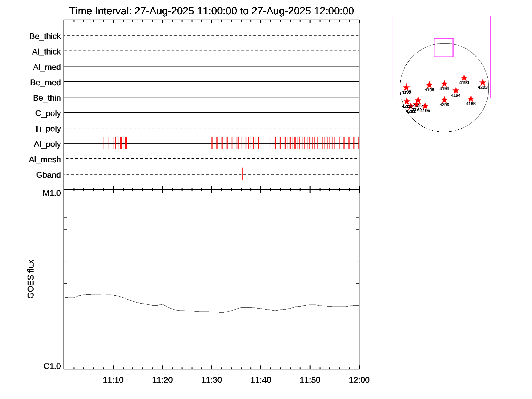
Task: Select the red star above label 4203
Action: pyautogui.click(x=483, y=82)
